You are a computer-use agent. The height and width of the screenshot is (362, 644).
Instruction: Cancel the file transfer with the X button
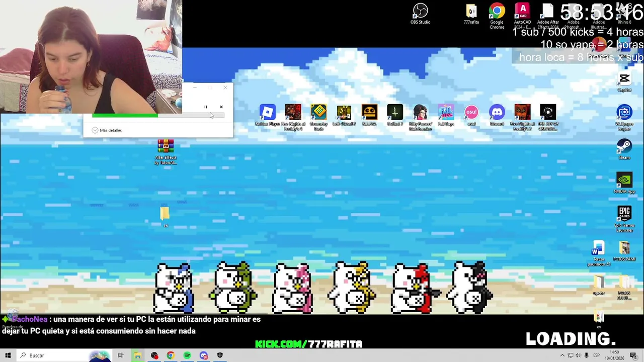pyautogui.click(x=221, y=107)
